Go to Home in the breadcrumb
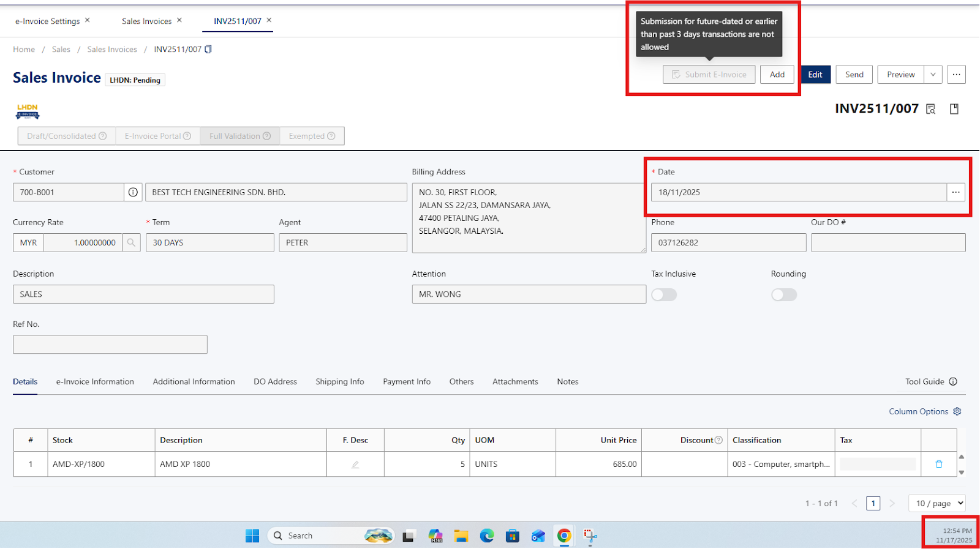The image size is (980, 549). coord(24,50)
